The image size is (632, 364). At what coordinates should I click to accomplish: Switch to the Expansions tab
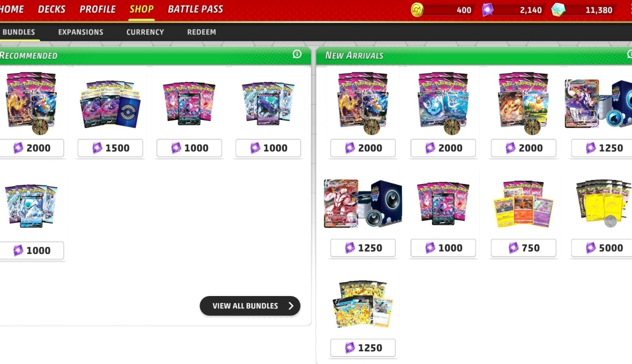coord(81,32)
